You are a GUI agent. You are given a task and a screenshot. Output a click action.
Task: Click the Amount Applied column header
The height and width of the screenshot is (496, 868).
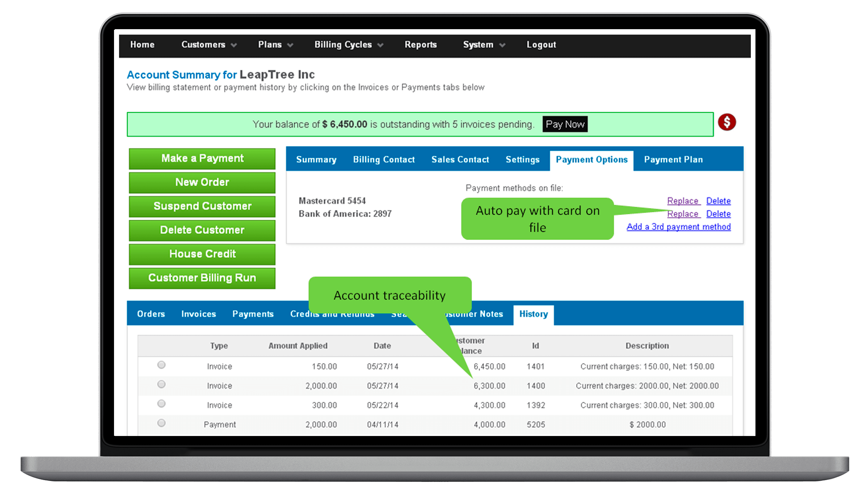298,346
